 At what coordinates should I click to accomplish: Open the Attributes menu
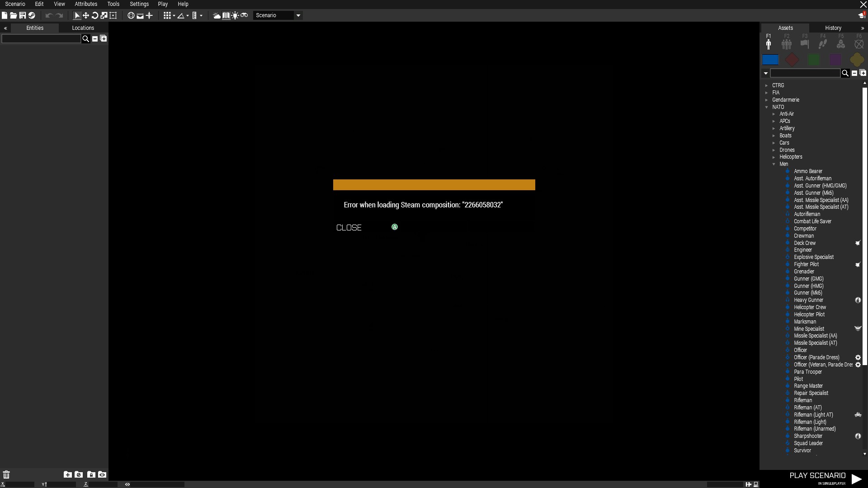86,4
